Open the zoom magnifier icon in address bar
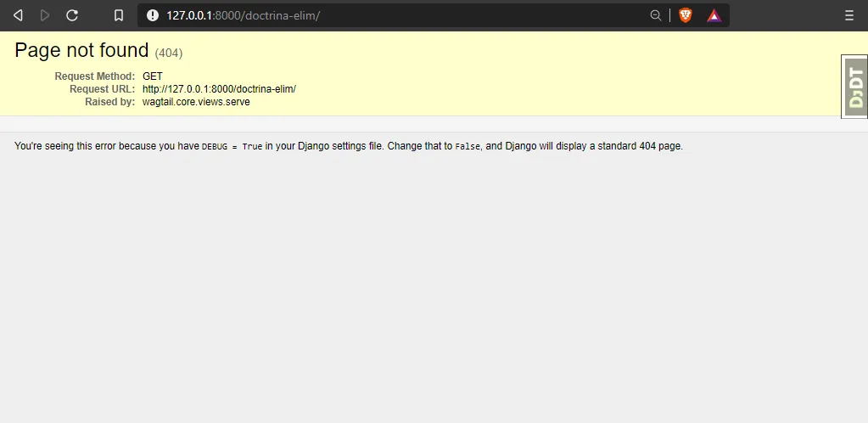The image size is (868, 423). pos(655,15)
